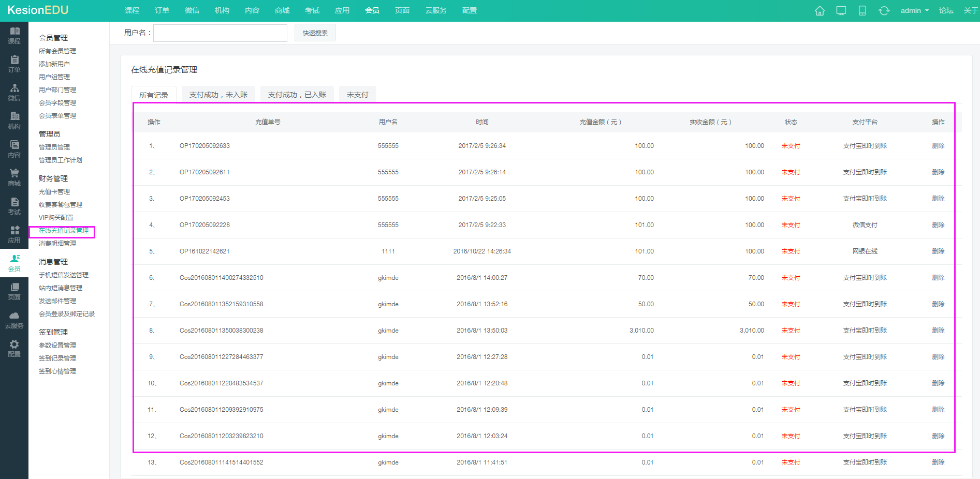Screen dimensions: 980x479
Task: Select the 商城 shopping cart sidebar icon
Action: [x=14, y=177]
